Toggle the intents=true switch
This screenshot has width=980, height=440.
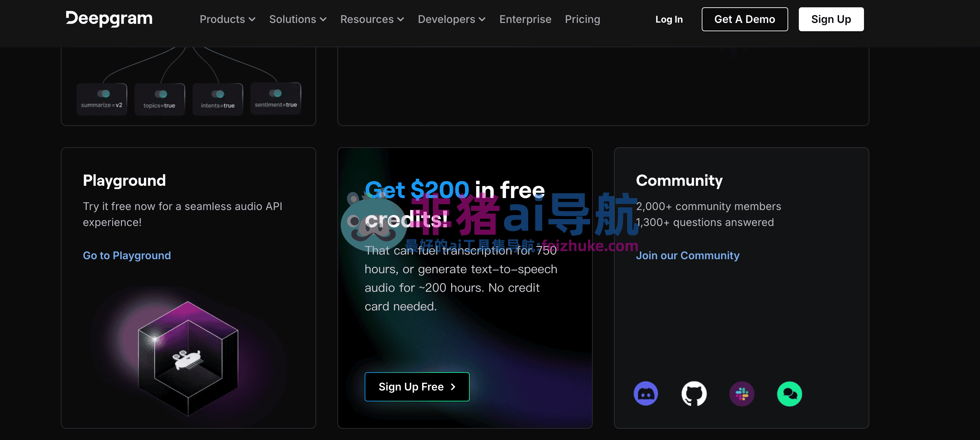218,94
